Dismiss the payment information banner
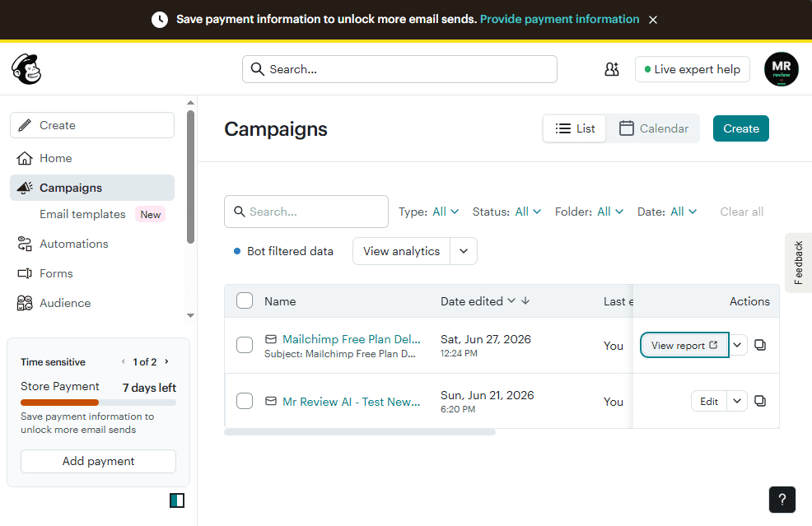The image size is (812, 526). (x=653, y=20)
